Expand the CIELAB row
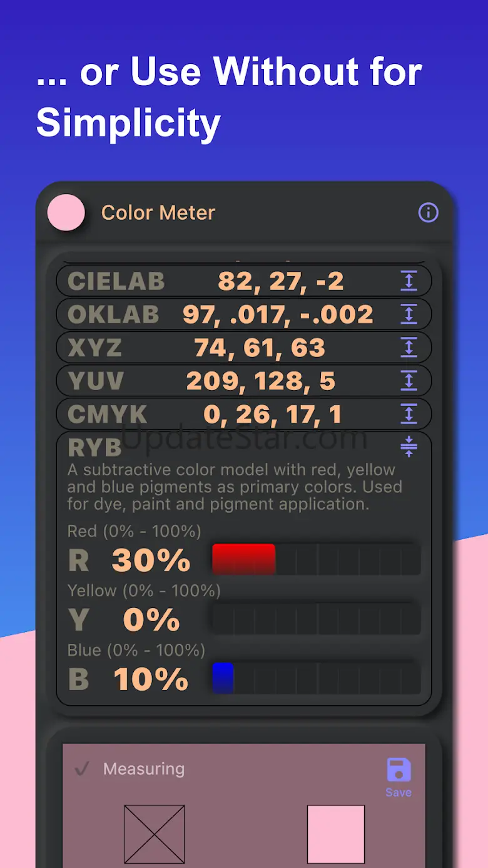This screenshot has height=868, width=488. [x=409, y=281]
